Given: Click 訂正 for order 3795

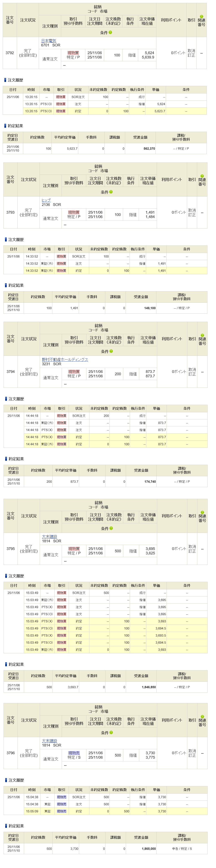Looking at the screenshot, I should [192, 551].
